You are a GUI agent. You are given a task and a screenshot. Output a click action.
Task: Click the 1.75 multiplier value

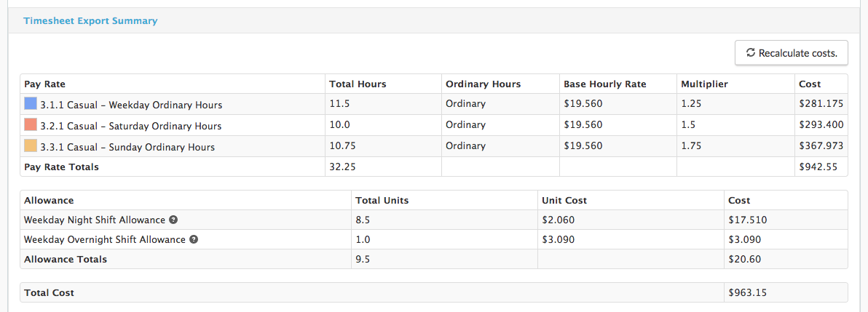click(x=691, y=146)
